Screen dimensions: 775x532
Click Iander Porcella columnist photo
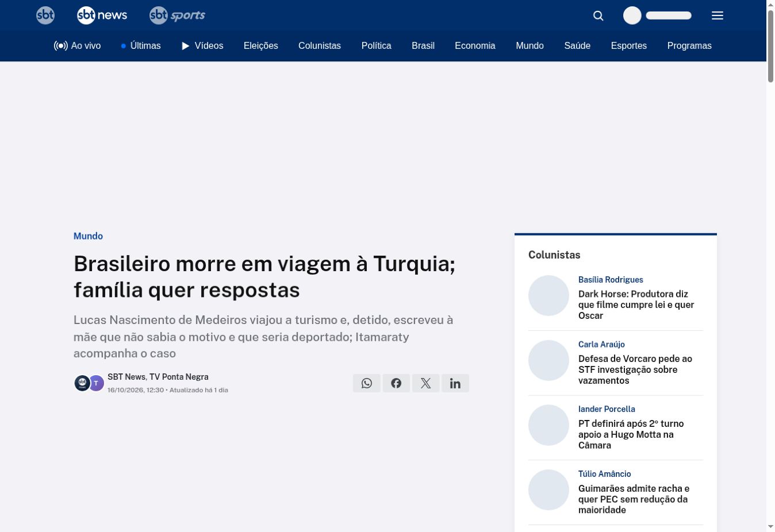548,425
